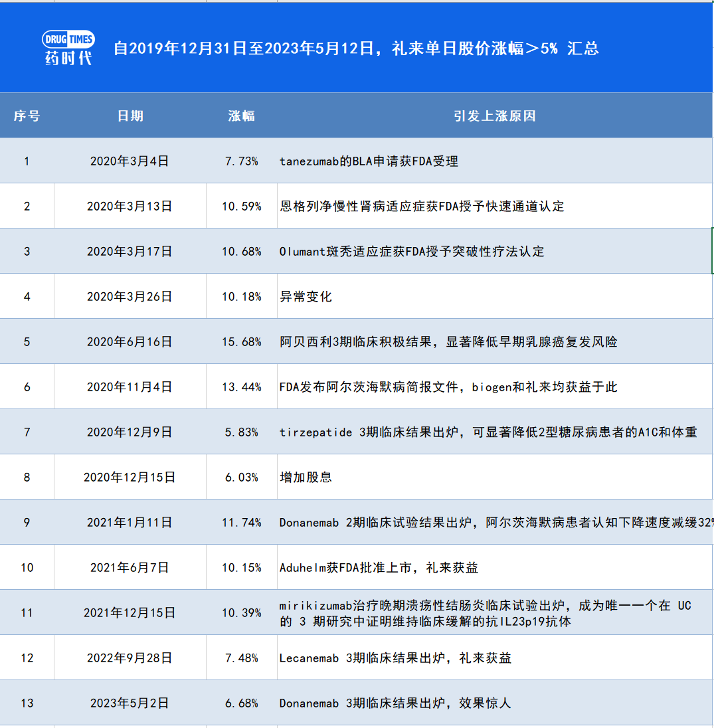The image size is (714, 728).
Task: Select the 序号 column header
Action: pyautogui.click(x=27, y=116)
